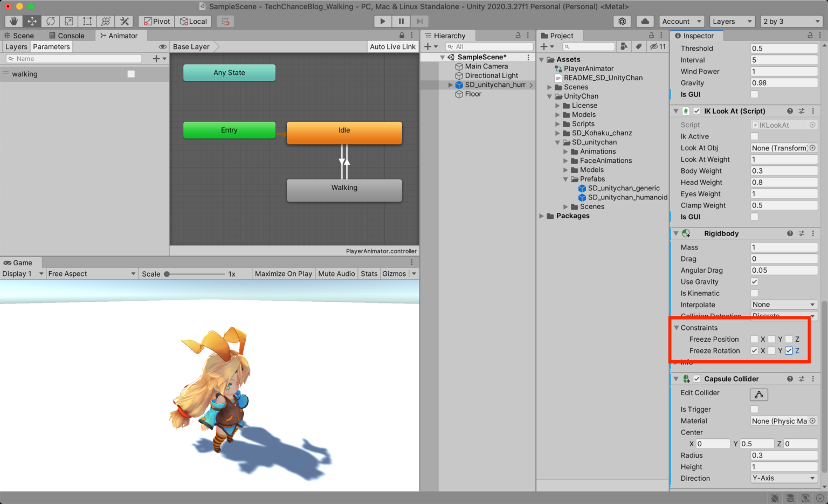Enable the Is Trigger checkbox
The width and height of the screenshot is (828, 504).
coord(754,409)
